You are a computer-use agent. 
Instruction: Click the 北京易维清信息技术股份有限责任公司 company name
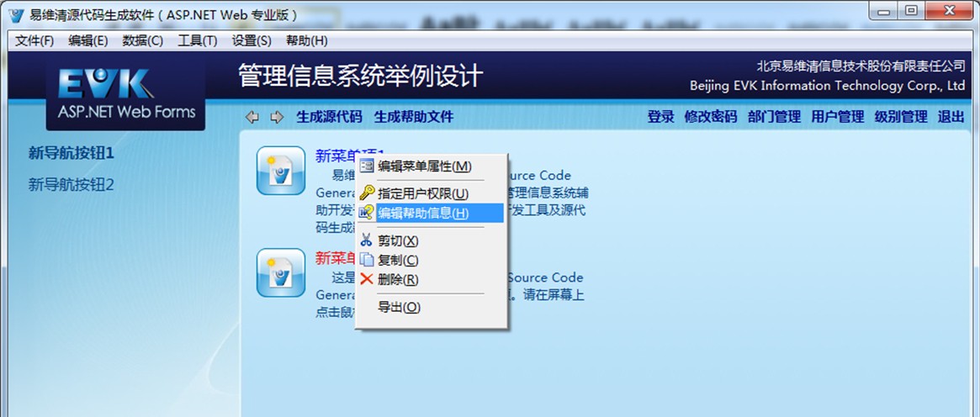[861, 66]
